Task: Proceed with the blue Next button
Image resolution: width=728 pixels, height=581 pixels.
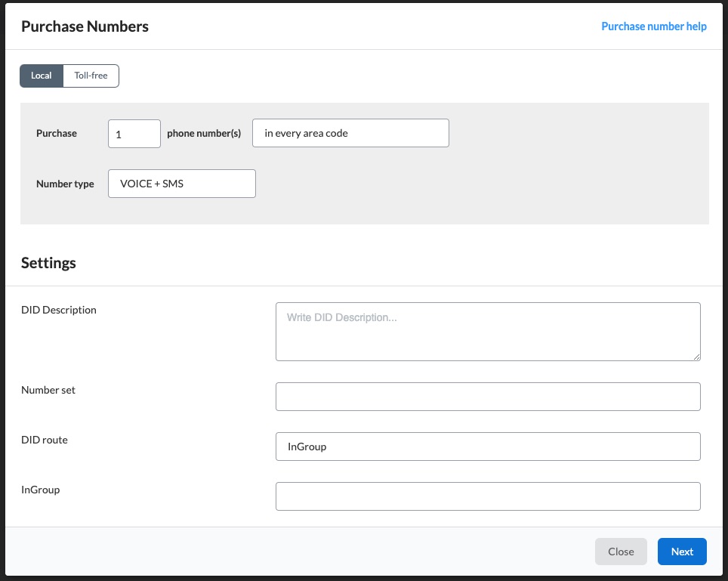Action: (x=682, y=552)
